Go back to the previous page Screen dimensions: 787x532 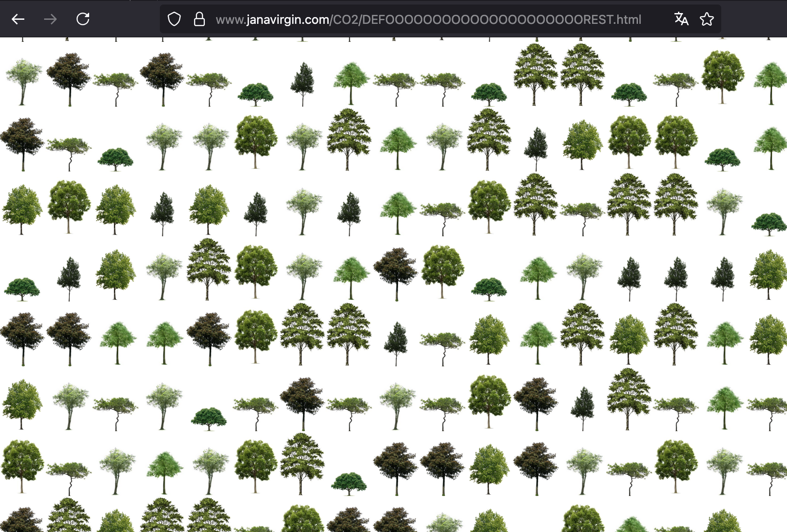(x=18, y=19)
